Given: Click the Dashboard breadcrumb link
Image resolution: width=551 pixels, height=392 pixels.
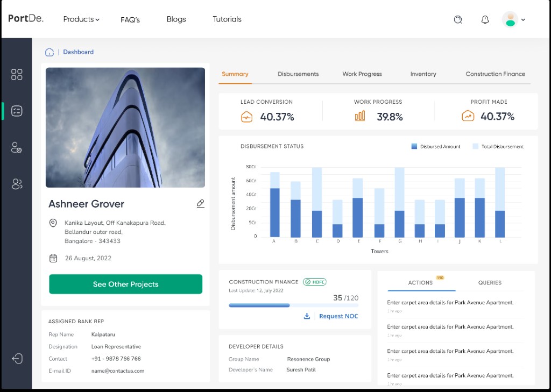Looking at the screenshot, I should point(78,52).
